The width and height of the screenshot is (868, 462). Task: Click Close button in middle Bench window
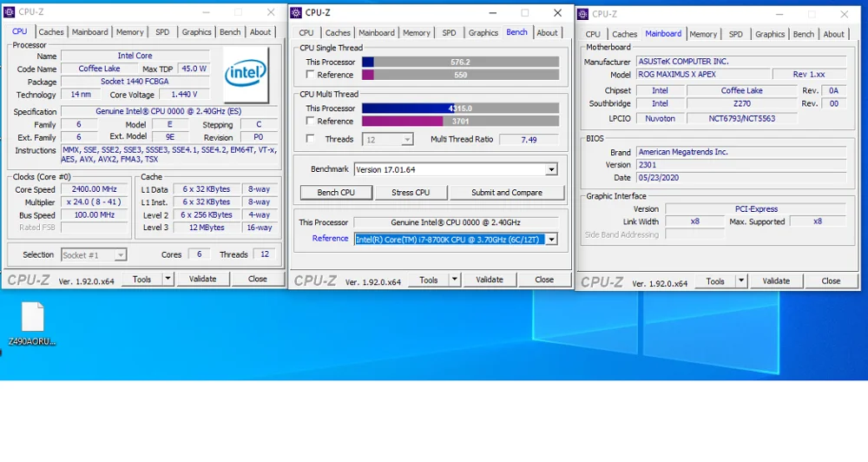(x=544, y=280)
